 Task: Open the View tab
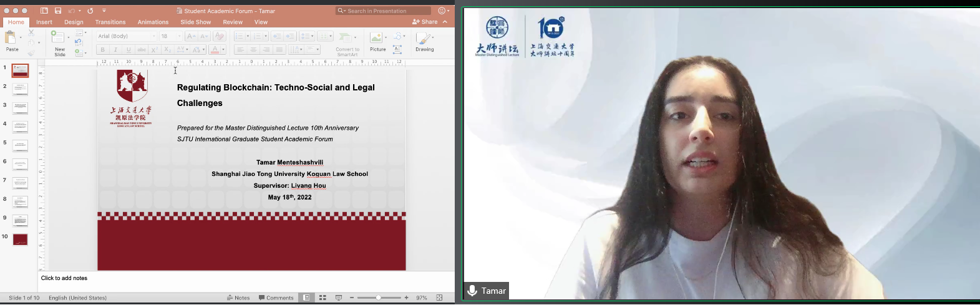pos(261,22)
